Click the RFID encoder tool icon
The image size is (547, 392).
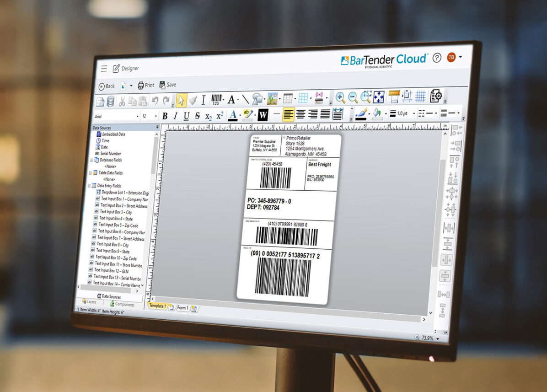(x=319, y=98)
